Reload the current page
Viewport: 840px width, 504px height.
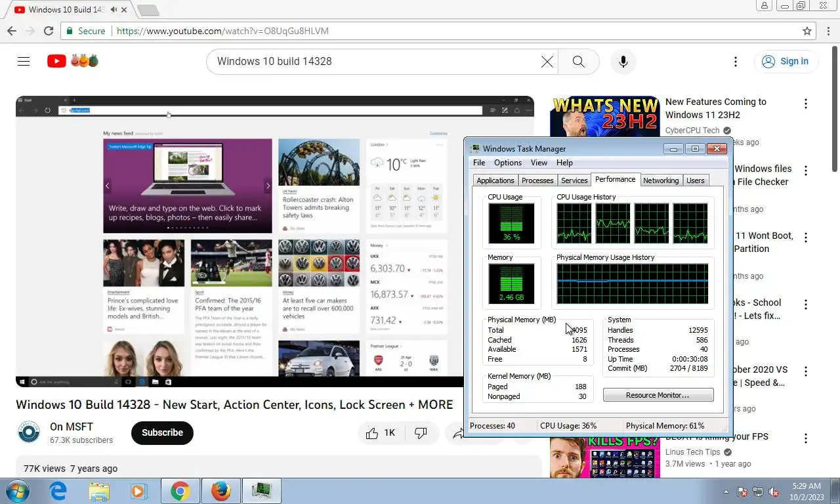(48, 31)
